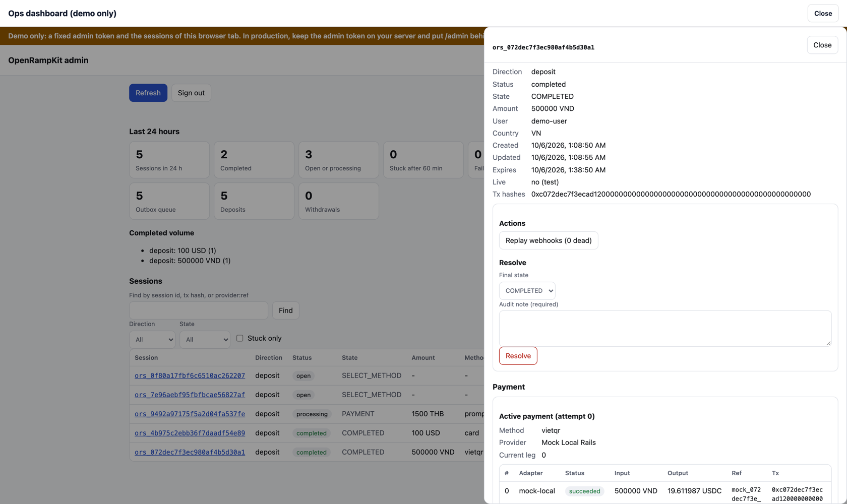Click the Tx hashes value starting 0xc072dec7
The height and width of the screenshot is (504, 847).
[671, 194]
